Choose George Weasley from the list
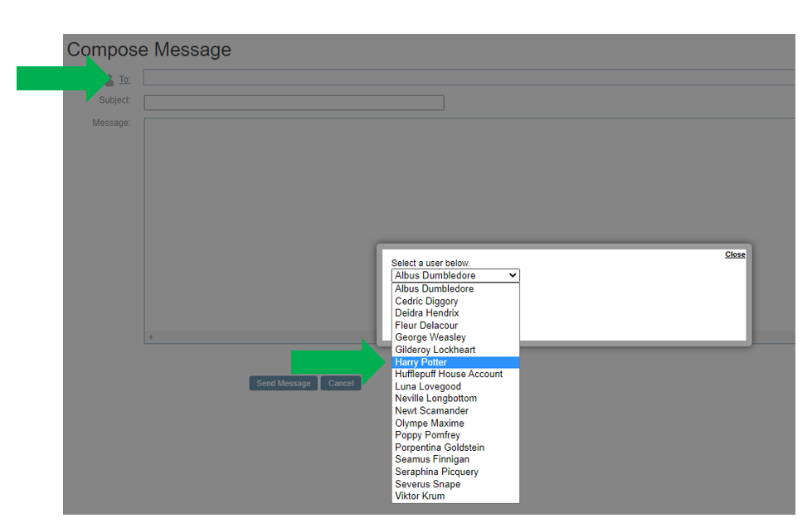Viewport: 812px width, 523px height. pyautogui.click(x=455, y=337)
